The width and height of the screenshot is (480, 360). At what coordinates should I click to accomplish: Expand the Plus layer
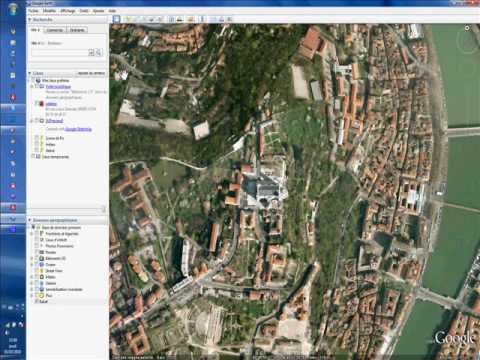[32, 295]
